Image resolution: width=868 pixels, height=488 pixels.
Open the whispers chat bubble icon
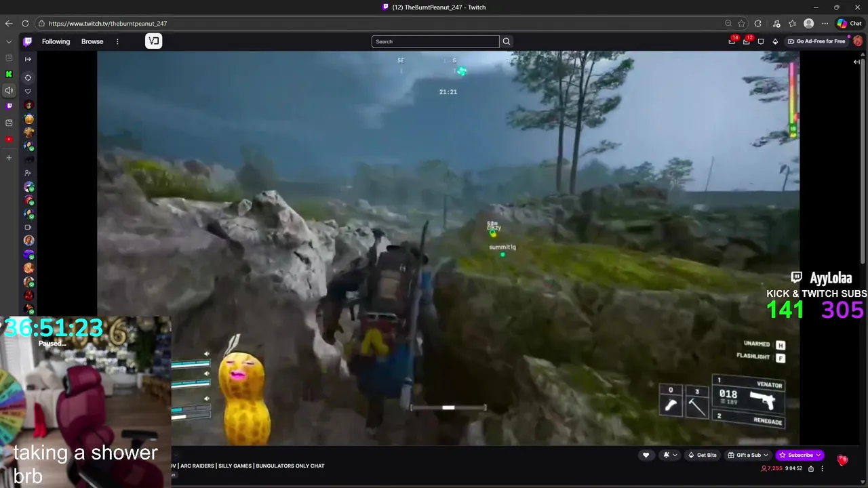tap(761, 41)
